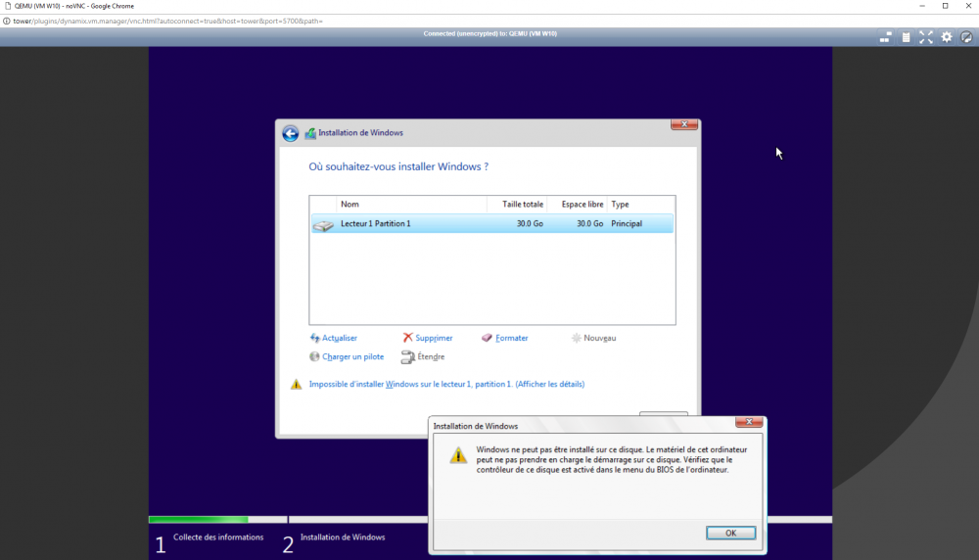Click the Windows setup icon in title
This screenshot has height=560, width=979.
pos(310,133)
